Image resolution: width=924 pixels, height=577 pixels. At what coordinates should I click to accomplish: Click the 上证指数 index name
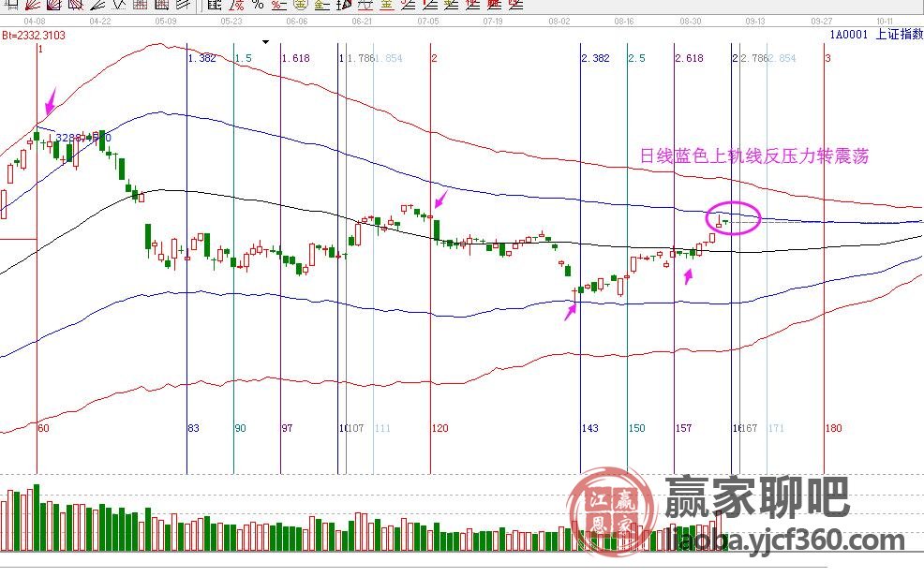(x=900, y=34)
